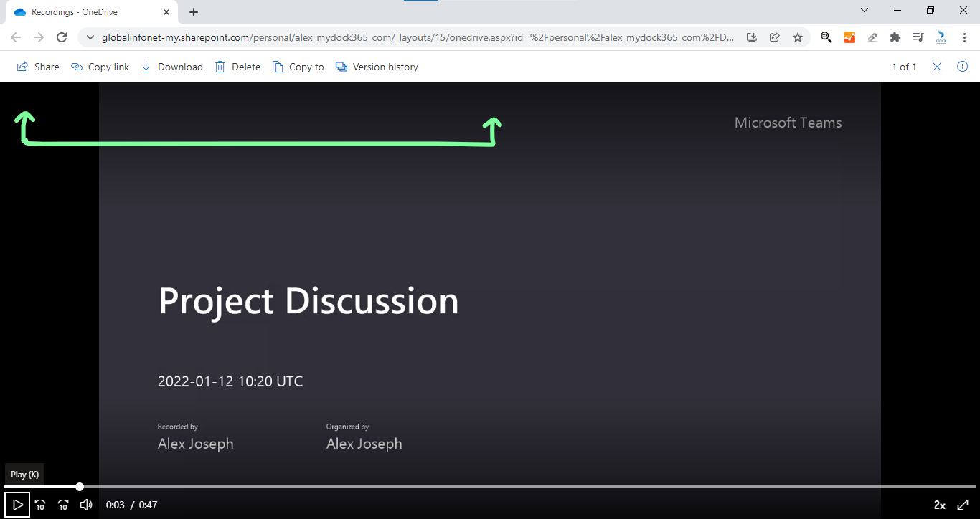This screenshot has height=519, width=980.
Task: Rewind the video 10 seconds
Action: pyautogui.click(x=40, y=505)
